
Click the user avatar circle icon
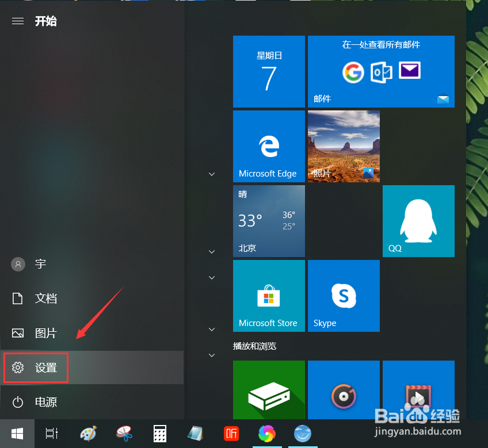[18, 264]
